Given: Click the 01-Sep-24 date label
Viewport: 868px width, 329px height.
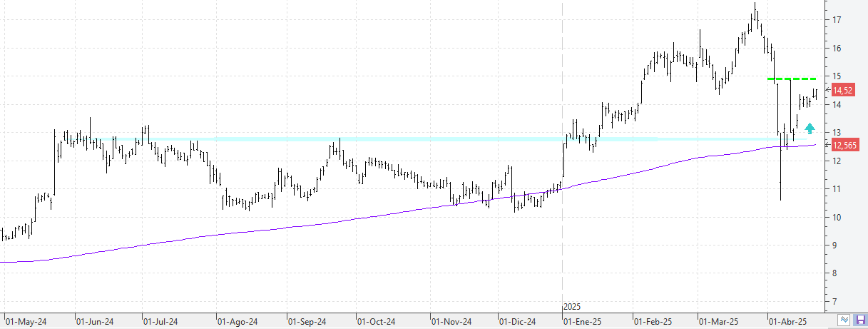Looking at the screenshot, I should 307,322.
